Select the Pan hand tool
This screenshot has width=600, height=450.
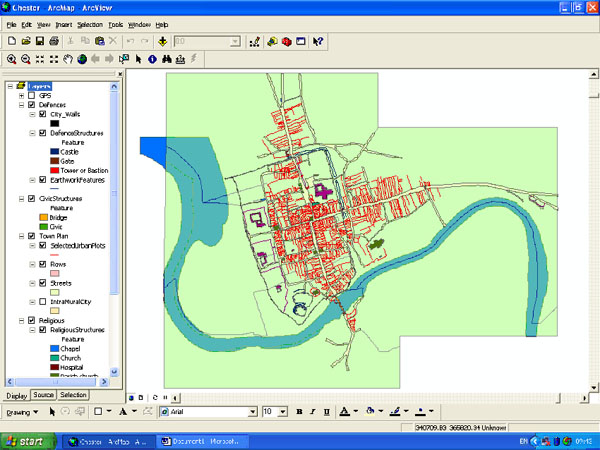point(68,59)
